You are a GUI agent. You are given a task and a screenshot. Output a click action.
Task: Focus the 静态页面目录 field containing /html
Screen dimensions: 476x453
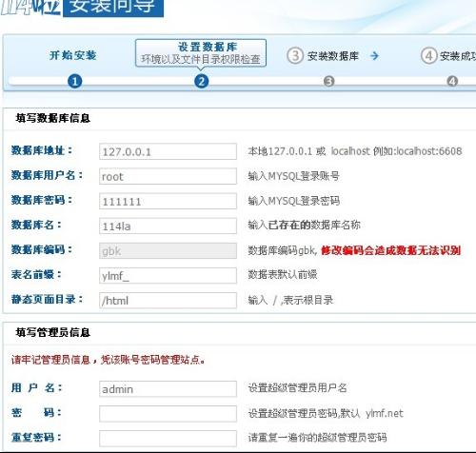(x=168, y=301)
